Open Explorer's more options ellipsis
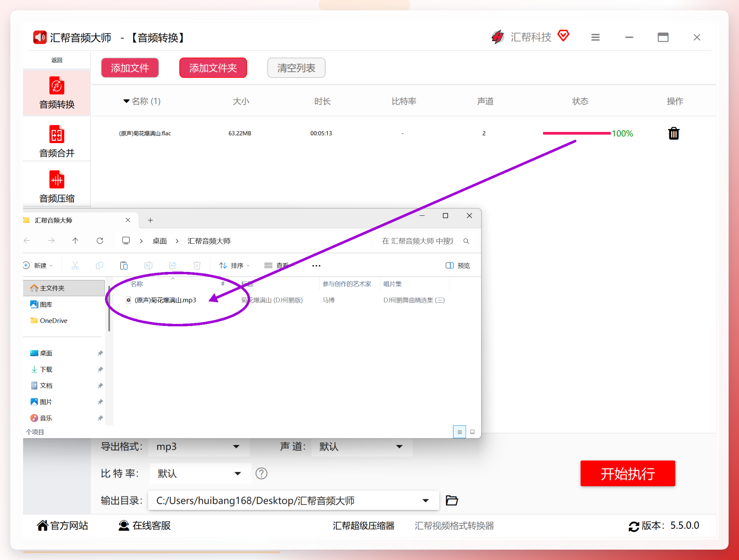Image resolution: width=739 pixels, height=560 pixels. (316, 266)
